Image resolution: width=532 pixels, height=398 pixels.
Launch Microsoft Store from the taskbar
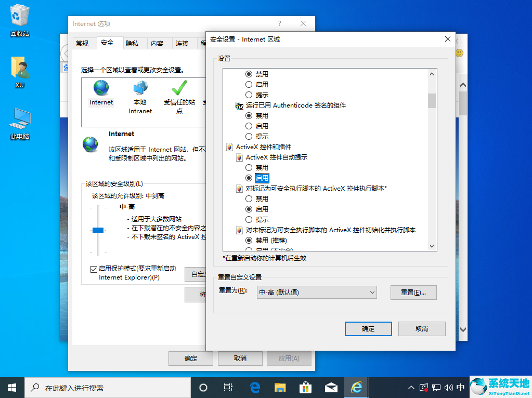coord(305,387)
